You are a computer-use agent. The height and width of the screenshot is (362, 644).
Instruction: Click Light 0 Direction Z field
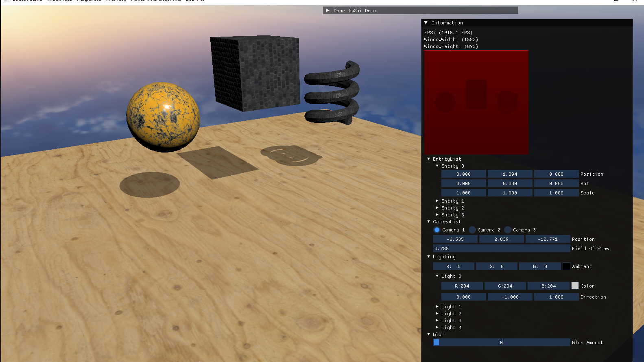pos(557,297)
